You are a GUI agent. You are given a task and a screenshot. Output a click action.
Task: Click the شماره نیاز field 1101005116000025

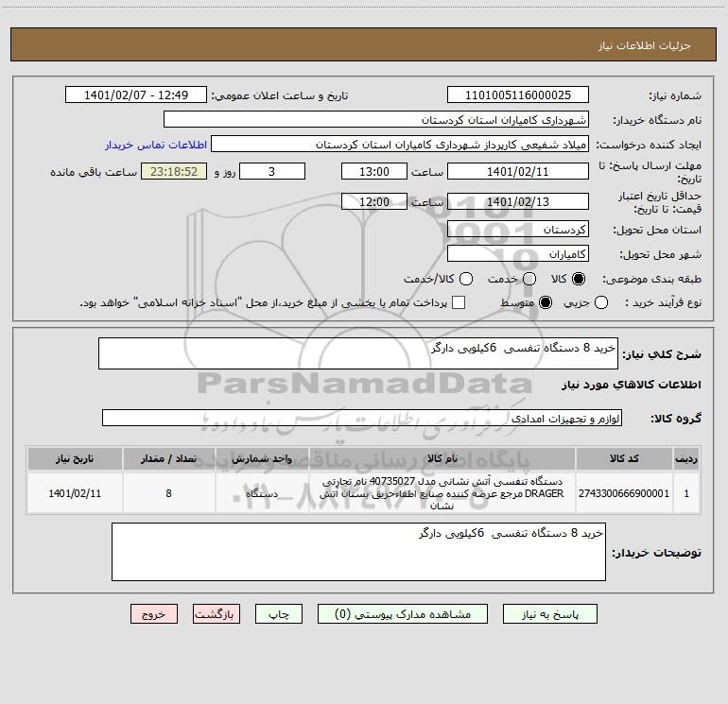pos(518,95)
